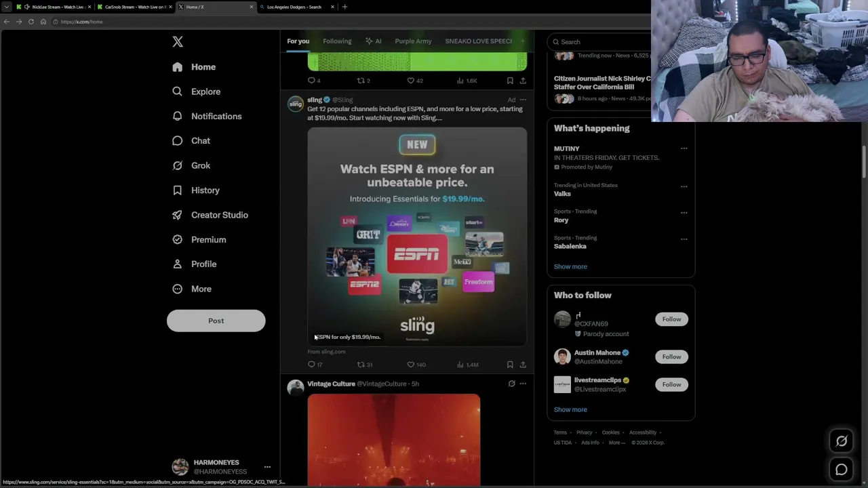868x488 pixels.
Task: Open the browser tab search dropdown
Action: tap(6, 7)
